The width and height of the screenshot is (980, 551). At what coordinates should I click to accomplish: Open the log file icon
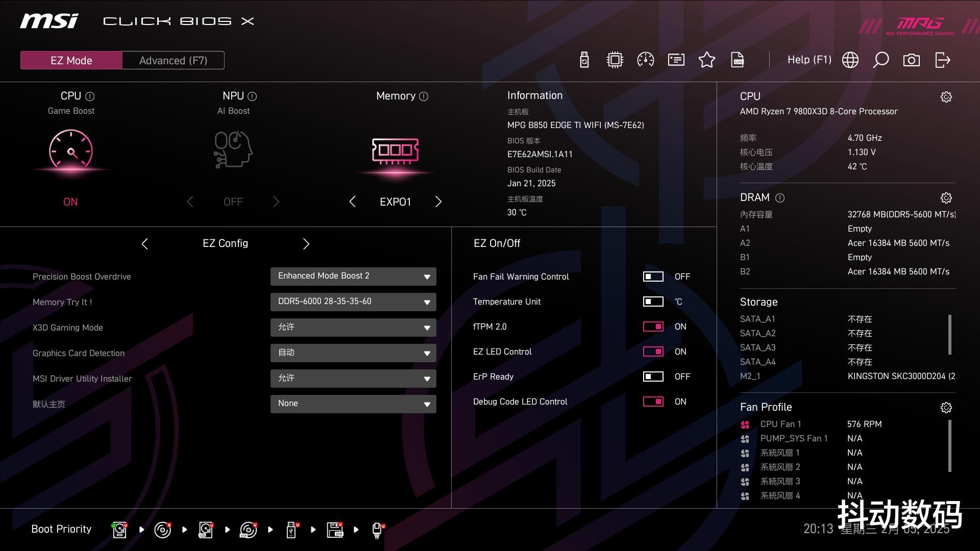click(x=738, y=60)
